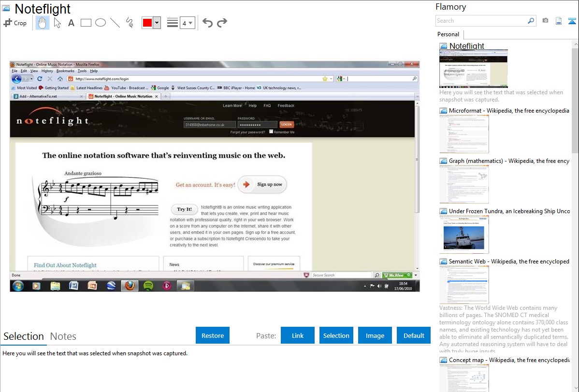Select the straight line tool
The height and width of the screenshot is (392, 579).
[115, 23]
